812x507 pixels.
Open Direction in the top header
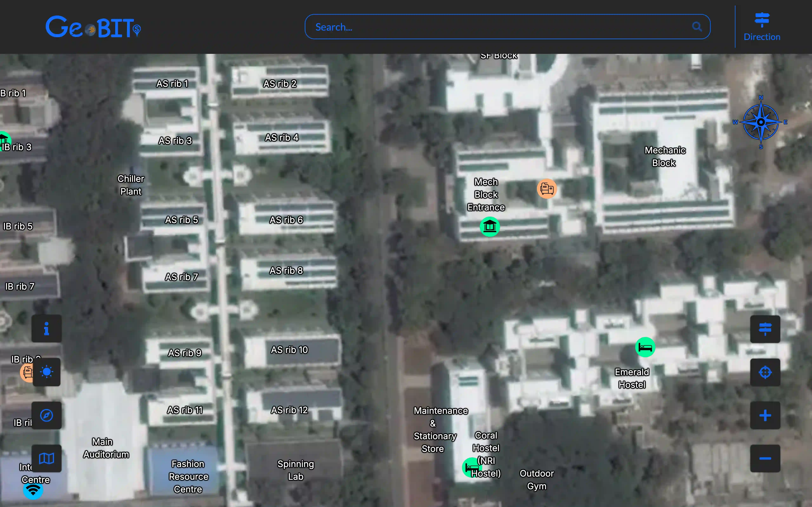coord(762,27)
